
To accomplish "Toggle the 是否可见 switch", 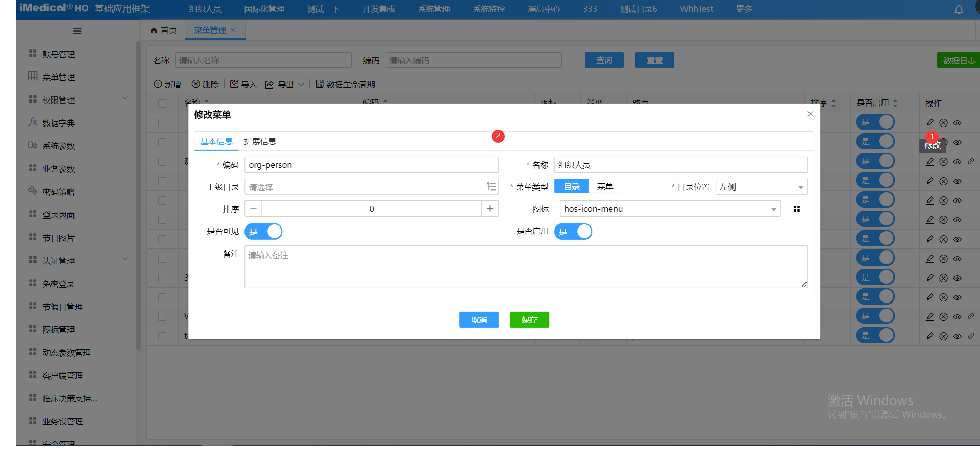I will coord(263,232).
